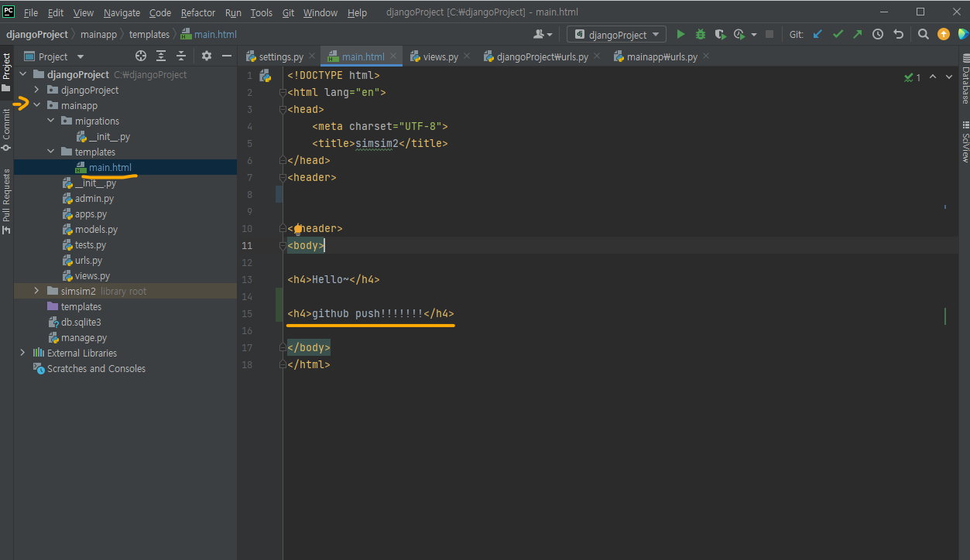
Task: Click the Git commit checkmark icon
Action: [x=838, y=34]
